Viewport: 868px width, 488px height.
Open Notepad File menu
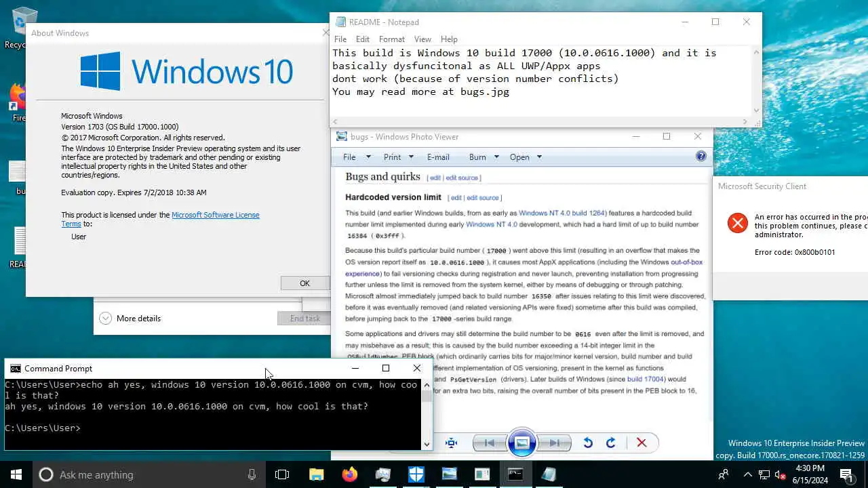(x=340, y=39)
